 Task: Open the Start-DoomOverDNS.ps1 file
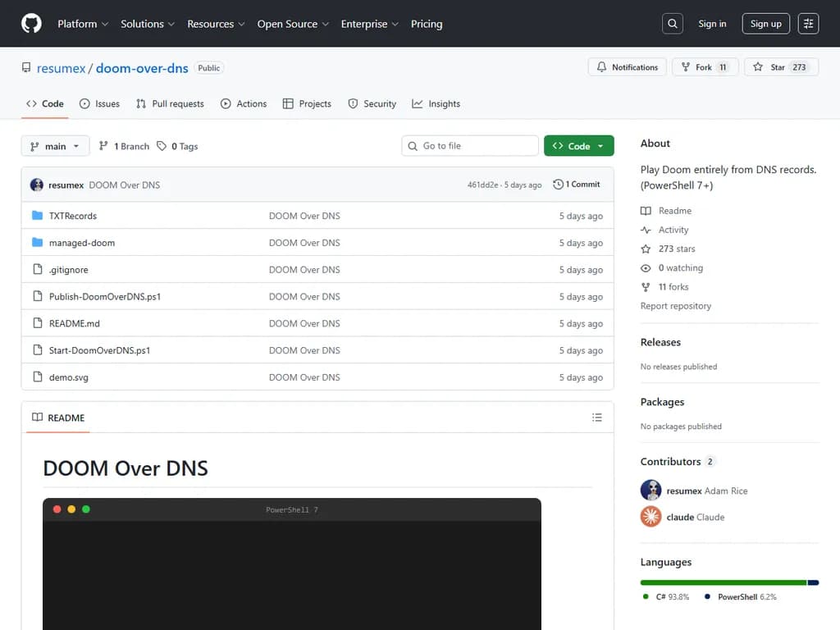(x=99, y=350)
